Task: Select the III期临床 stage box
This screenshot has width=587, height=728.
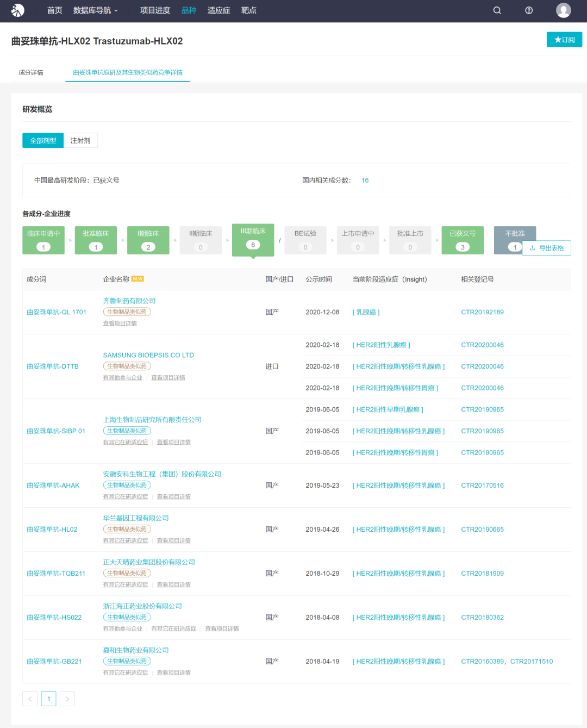Action: 253,239
